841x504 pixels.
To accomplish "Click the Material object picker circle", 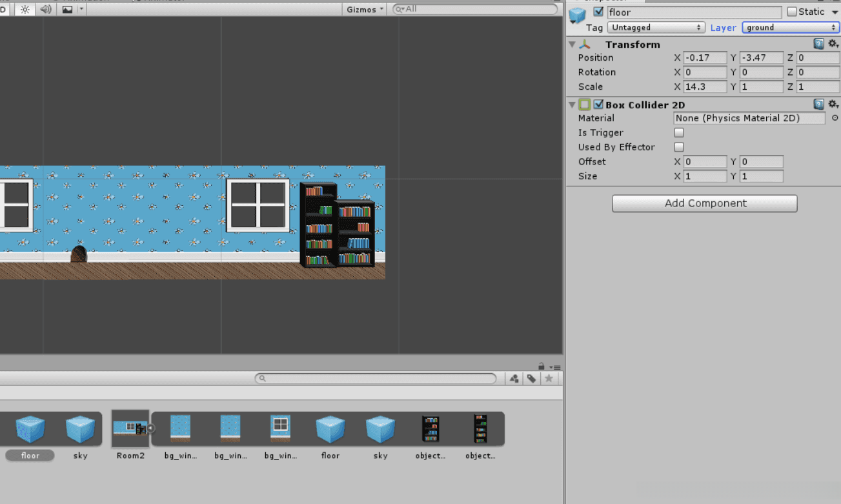I will 835,118.
